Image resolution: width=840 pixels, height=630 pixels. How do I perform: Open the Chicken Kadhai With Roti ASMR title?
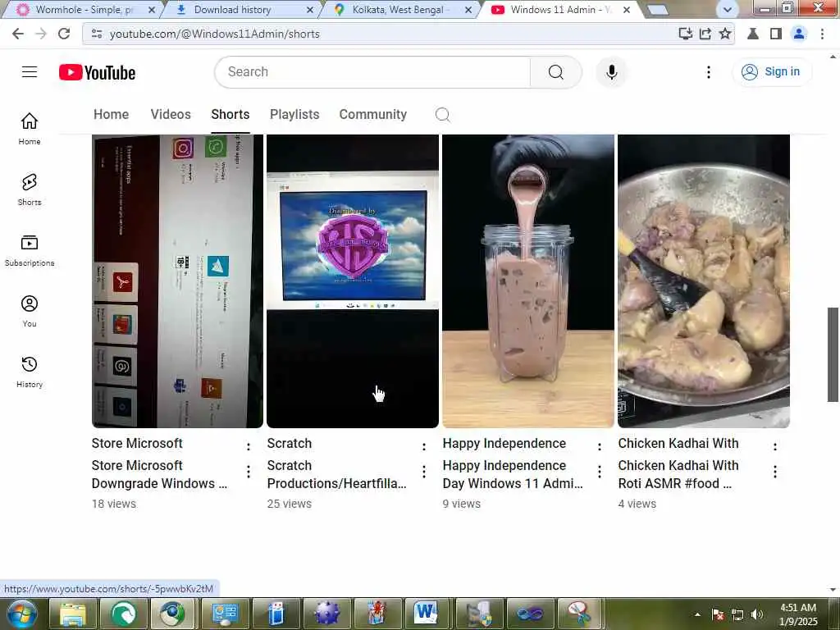[678, 474]
